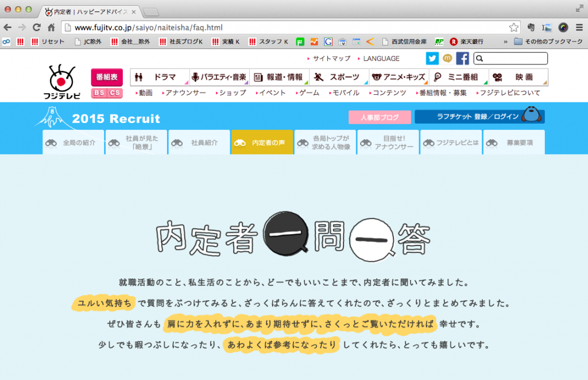Click the ラフチケット 登録／ログイン button

pyautogui.click(x=479, y=117)
